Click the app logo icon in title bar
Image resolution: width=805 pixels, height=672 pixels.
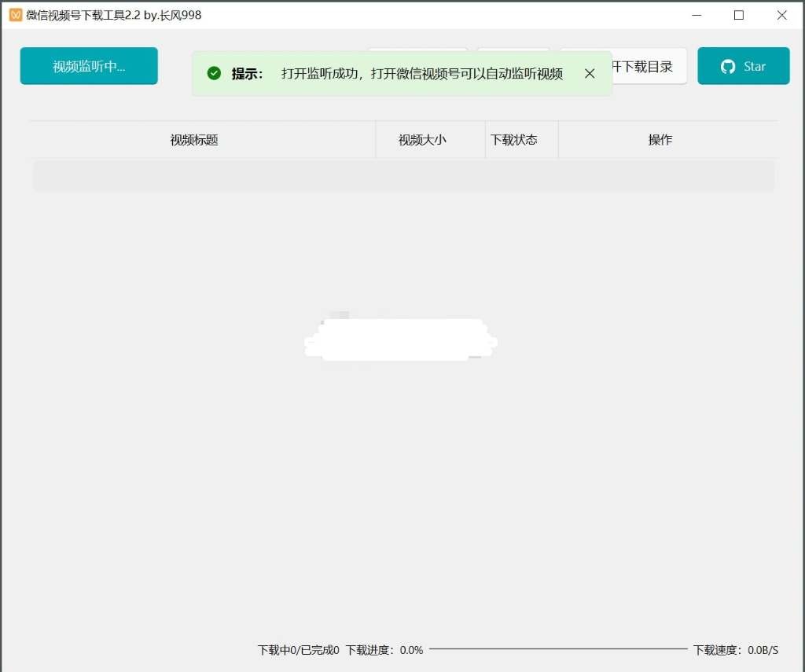pyautogui.click(x=16, y=15)
